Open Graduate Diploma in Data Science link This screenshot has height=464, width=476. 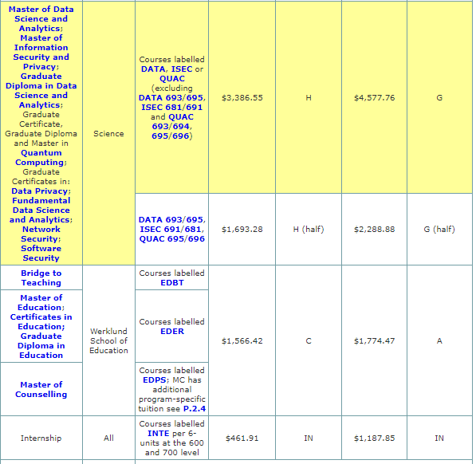point(41,90)
